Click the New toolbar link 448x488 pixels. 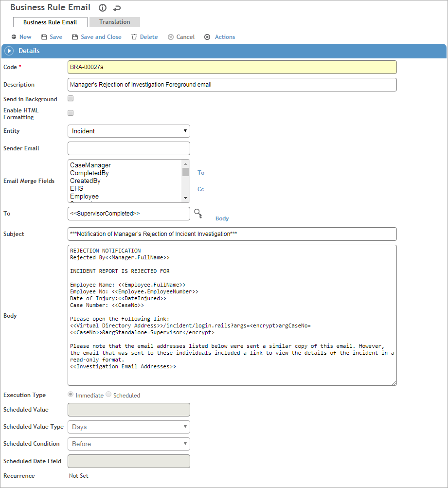tap(25, 37)
